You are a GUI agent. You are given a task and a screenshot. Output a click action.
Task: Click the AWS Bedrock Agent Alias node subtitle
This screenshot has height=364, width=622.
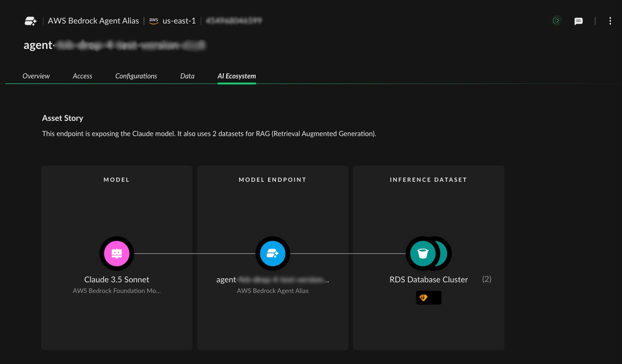[x=273, y=291]
